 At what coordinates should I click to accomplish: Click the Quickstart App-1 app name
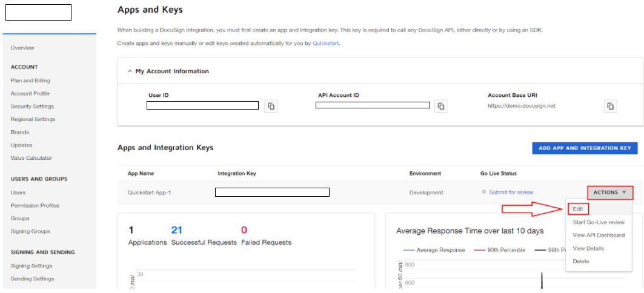(150, 193)
